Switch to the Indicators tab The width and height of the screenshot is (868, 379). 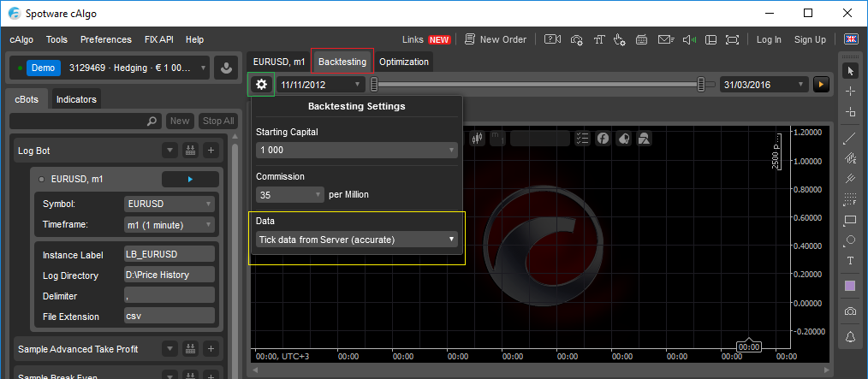coord(76,99)
